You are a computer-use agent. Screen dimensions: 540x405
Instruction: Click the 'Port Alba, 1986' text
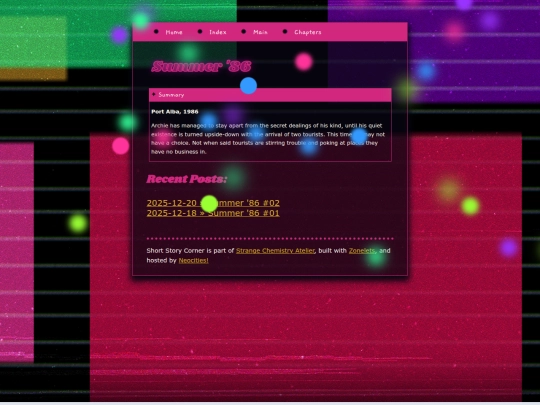[175, 112]
